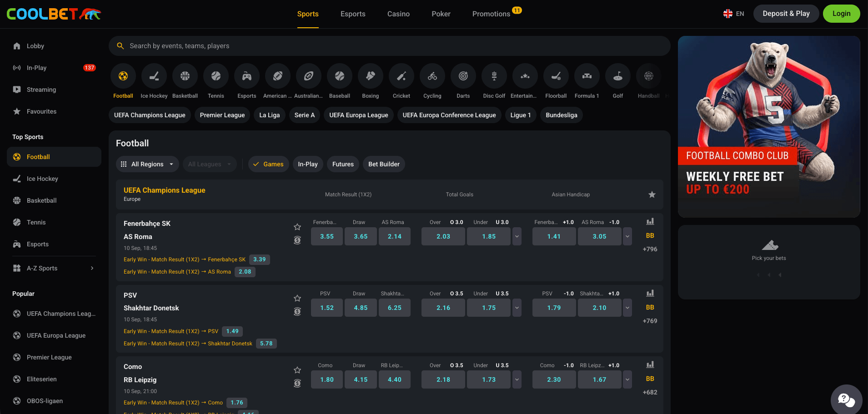Open In-Play in the sidebar

click(54, 68)
